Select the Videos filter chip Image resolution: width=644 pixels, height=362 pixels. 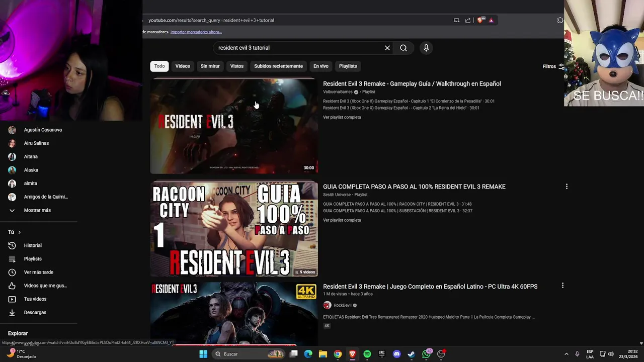pos(183,66)
